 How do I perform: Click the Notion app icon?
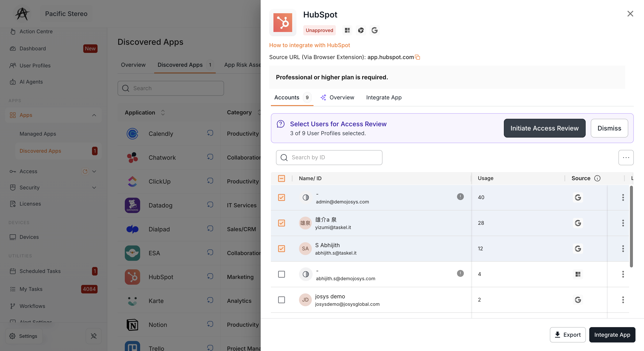point(132,325)
